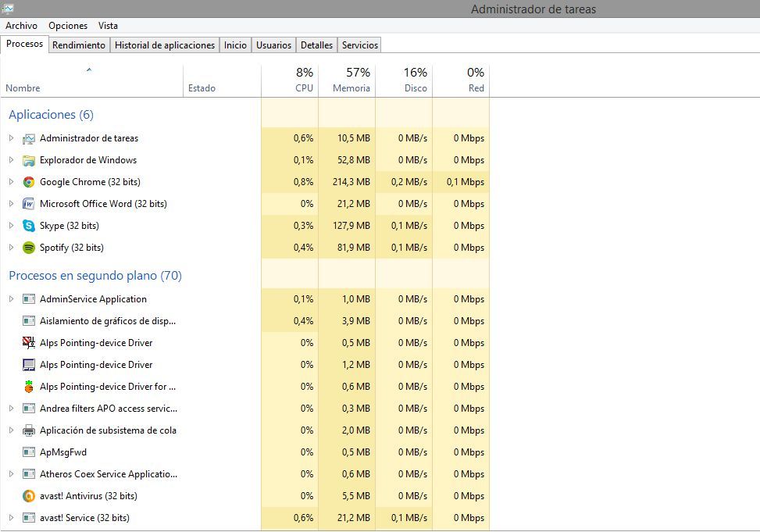Expand the Google Chrome process group
This screenshot has width=760, height=532.
click(x=11, y=182)
